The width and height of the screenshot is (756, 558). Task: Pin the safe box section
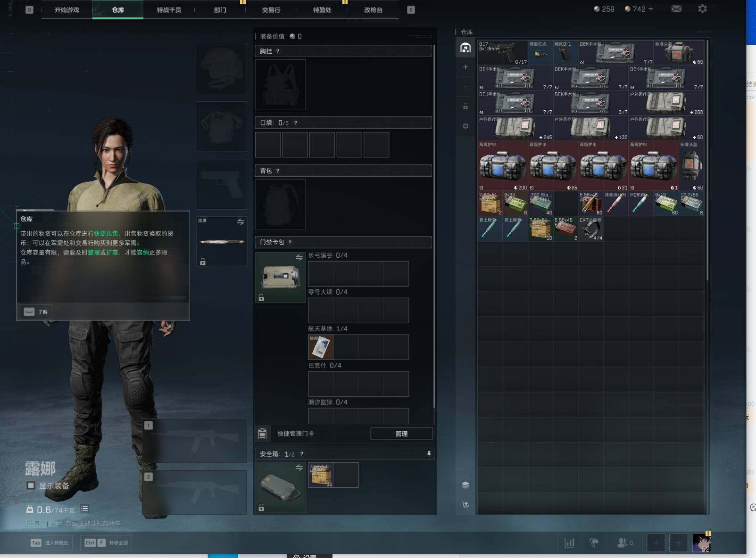429,454
